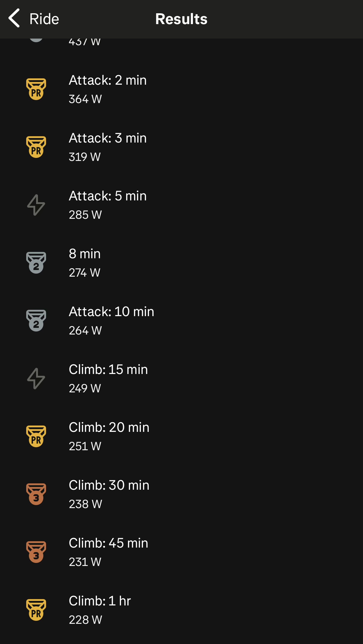Tap the silver 2nd-place medal for 8 min

tap(36, 263)
